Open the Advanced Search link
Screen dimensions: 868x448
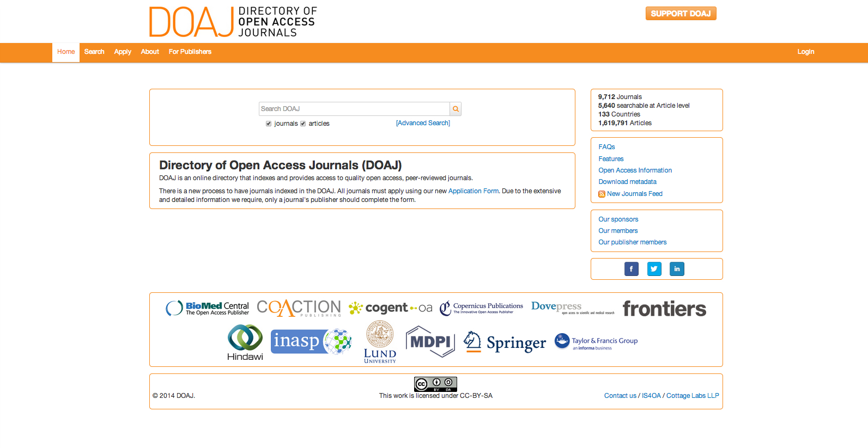(423, 123)
